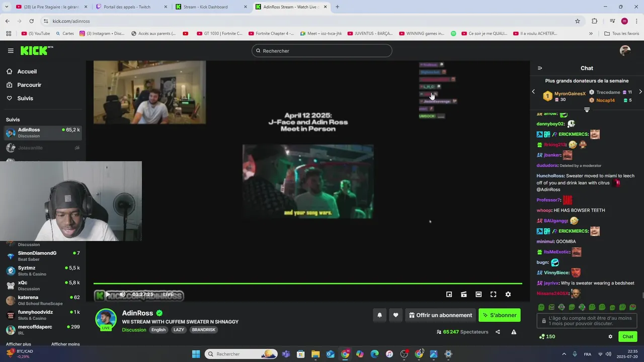
Task: Collapse the chat panel icon
Action: (540, 68)
